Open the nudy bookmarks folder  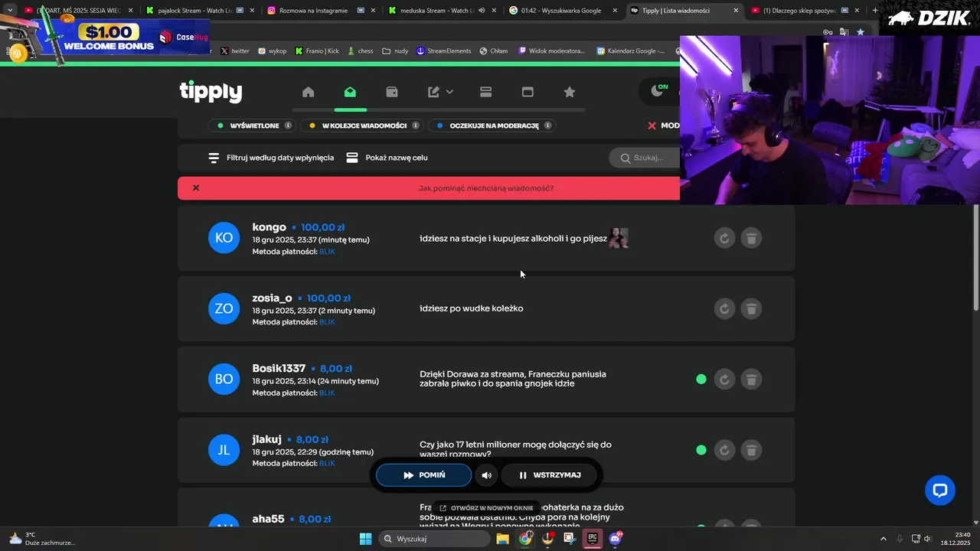pos(395,51)
